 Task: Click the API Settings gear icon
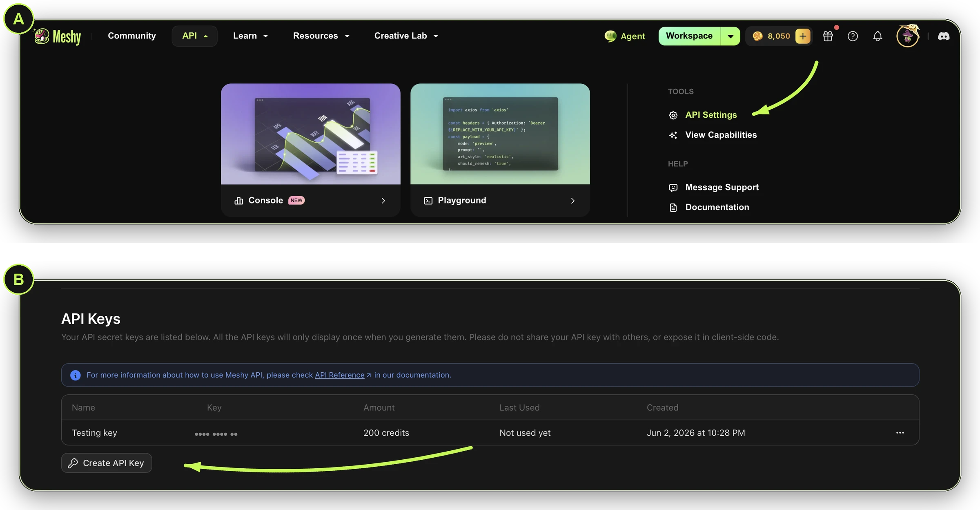673,115
